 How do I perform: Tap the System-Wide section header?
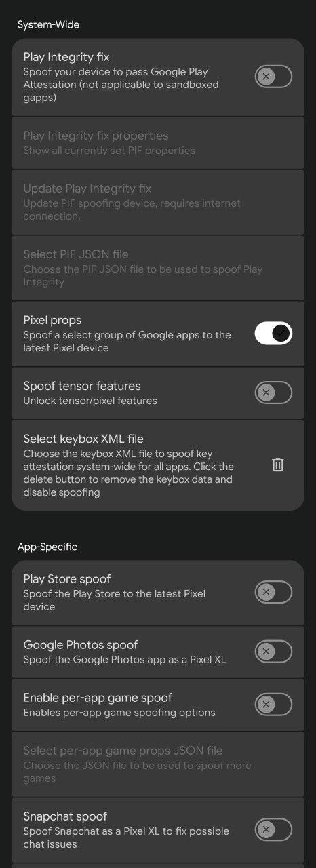[48, 25]
